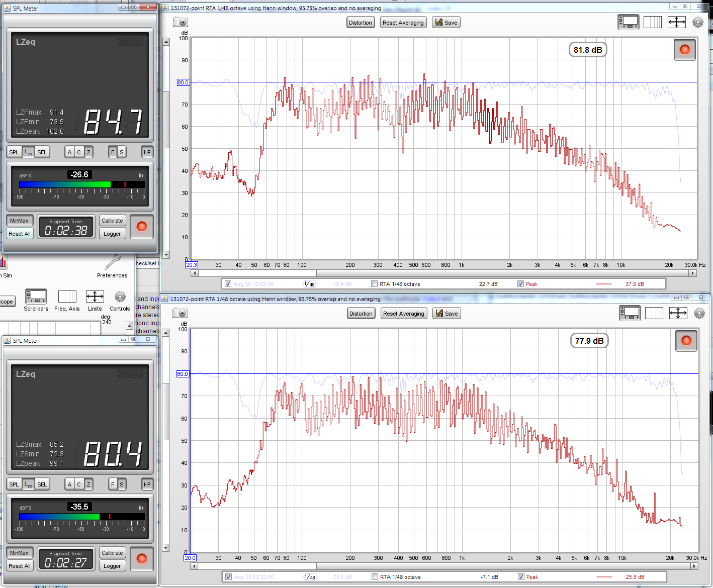713x588 pixels.
Task: Click the dBFS input level meter in upper SPL Meter
Action: coord(81,184)
